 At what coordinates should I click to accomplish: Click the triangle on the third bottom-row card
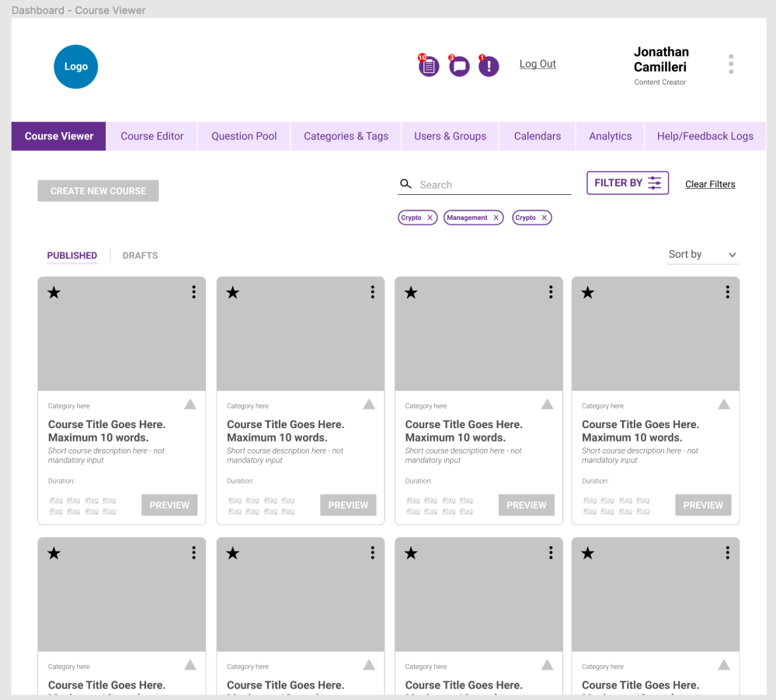pos(548,665)
